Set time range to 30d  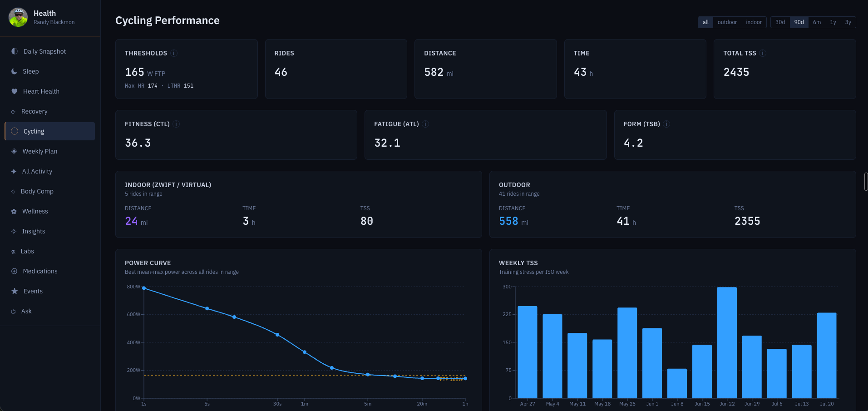pos(780,22)
